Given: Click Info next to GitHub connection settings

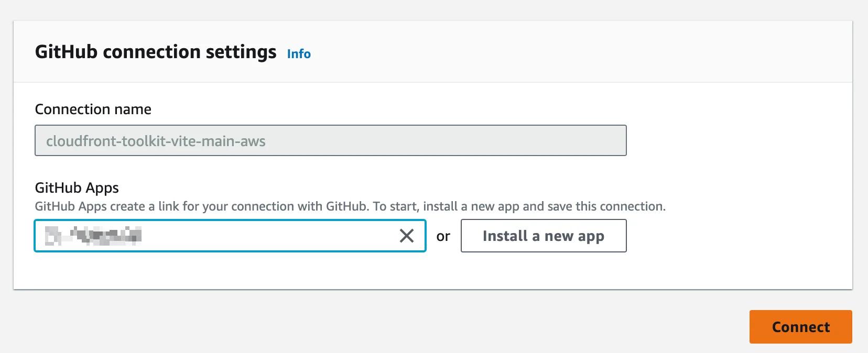Looking at the screenshot, I should 298,53.
